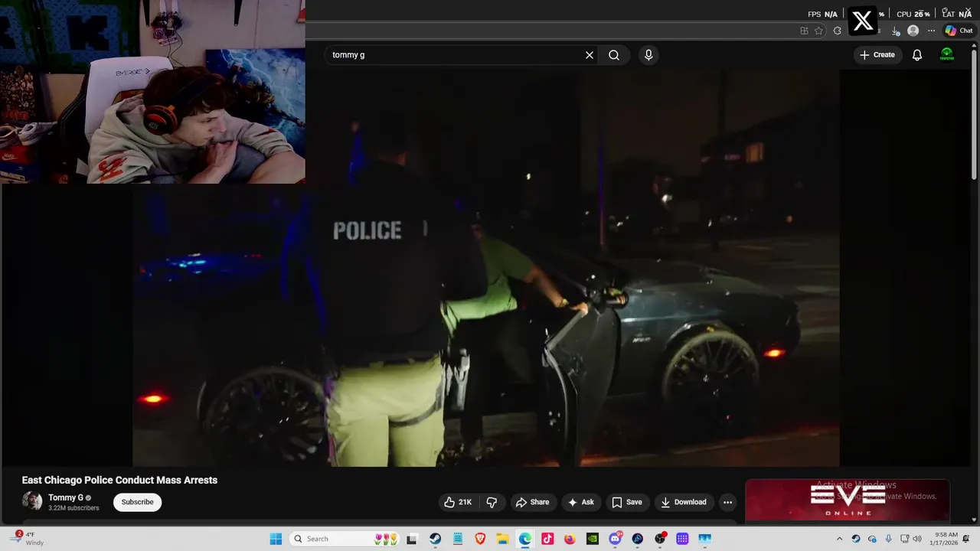Show hidden system tray icons chevron
Screen dimensions: 980x551
pos(839,539)
